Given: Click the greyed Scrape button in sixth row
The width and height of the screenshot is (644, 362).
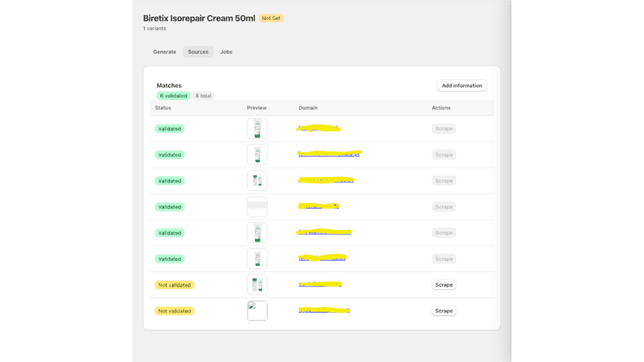Looking at the screenshot, I should tap(444, 259).
